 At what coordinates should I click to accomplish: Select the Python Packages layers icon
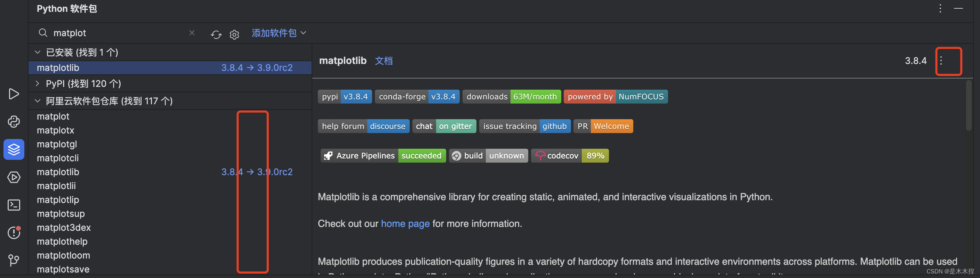point(14,149)
